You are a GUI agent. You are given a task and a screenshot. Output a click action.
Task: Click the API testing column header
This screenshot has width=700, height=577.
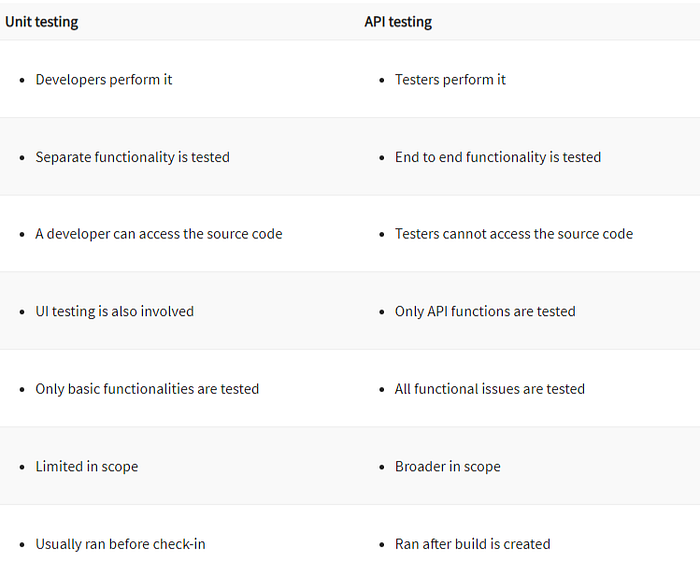pos(398,21)
